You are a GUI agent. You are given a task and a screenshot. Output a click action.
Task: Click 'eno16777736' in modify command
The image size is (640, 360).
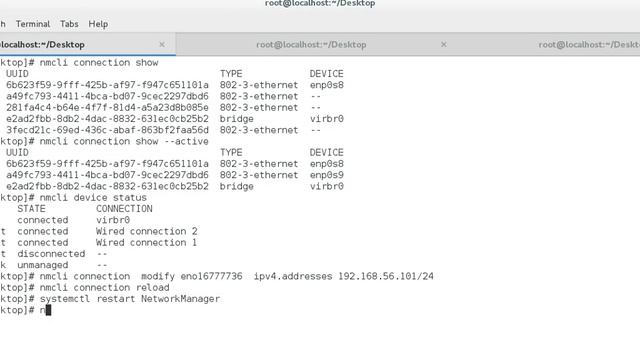pos(211,276)
